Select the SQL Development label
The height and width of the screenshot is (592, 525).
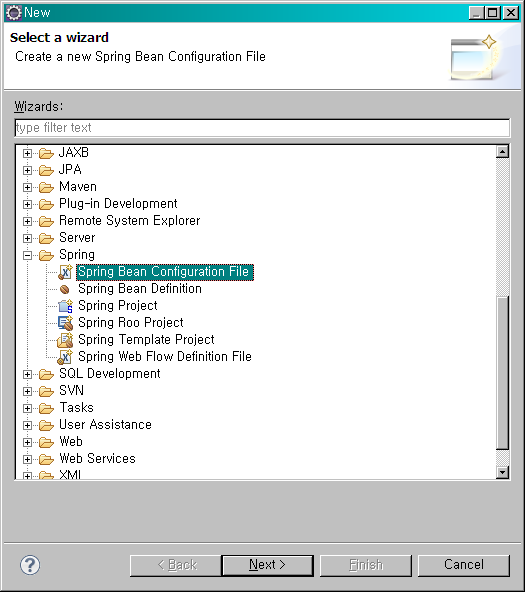click(x=110, y=374)
